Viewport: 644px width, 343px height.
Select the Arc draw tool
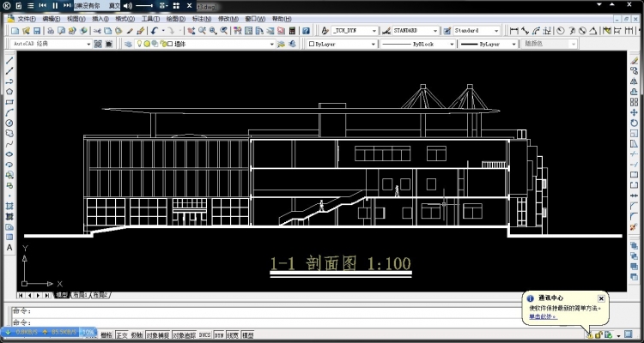[x=9, y=112]
